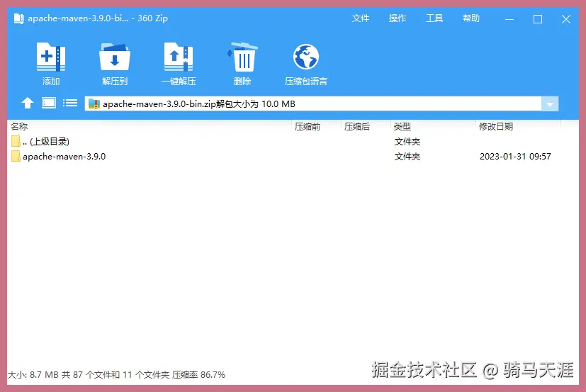The width and height of the screenshot is (586, 392).
Task: Open 压缩包语言 archive language globe icon
Action: point(306,57)
